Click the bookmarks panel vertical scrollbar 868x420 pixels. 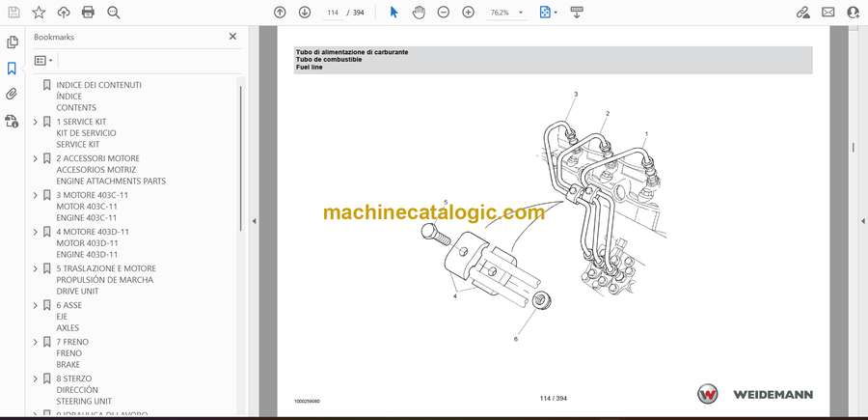click(240, 154)
